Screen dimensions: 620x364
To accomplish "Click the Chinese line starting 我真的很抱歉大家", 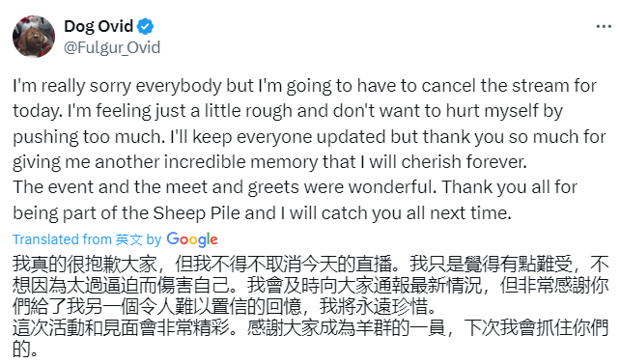I will (310, 264).
